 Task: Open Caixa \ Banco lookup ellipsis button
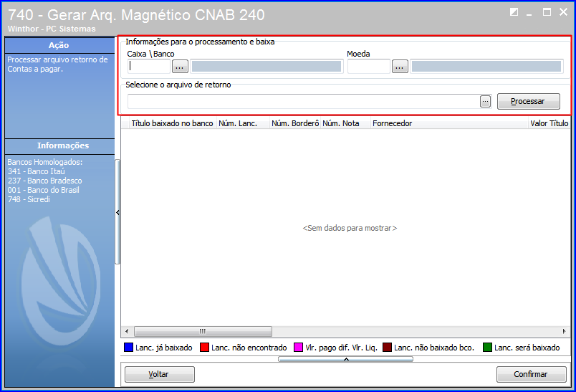(180, 67)
